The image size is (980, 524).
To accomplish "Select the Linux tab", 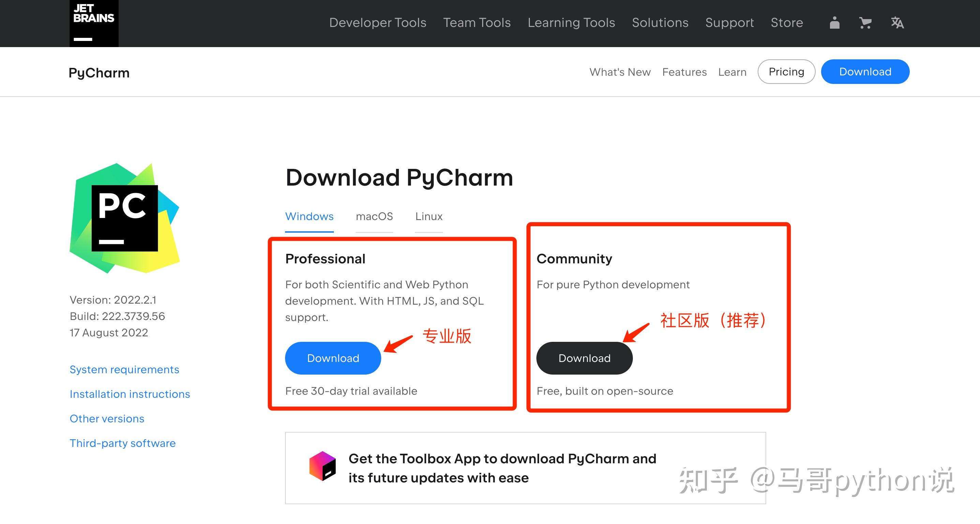I will [429, 217].
